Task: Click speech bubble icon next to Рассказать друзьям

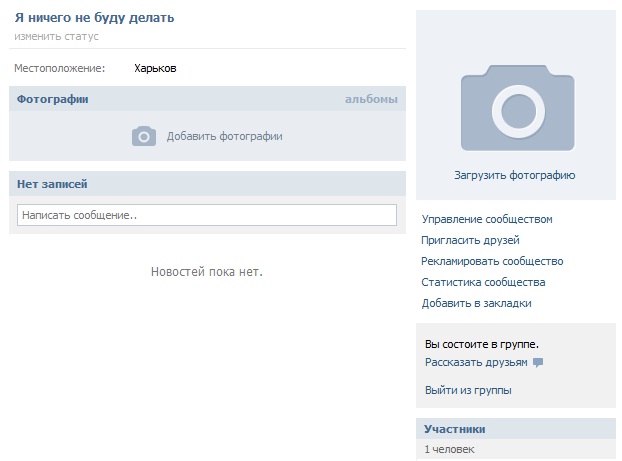Action: click(538, 362)
